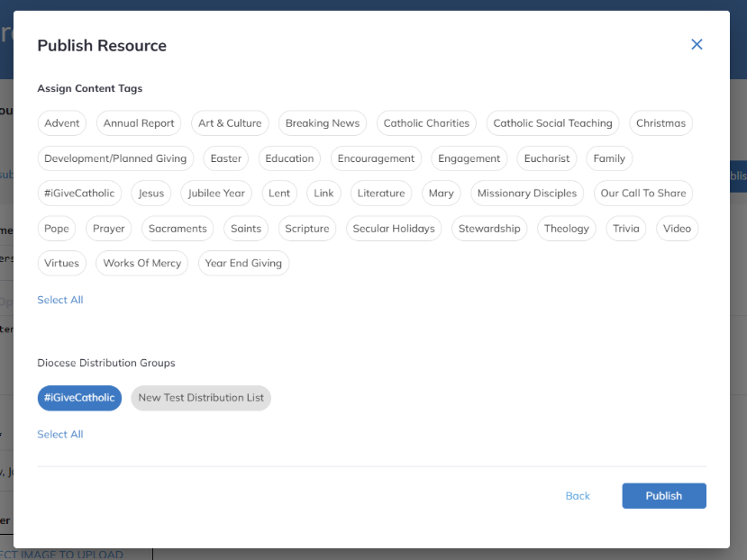Select the Saints content tag

click(245, 228)
